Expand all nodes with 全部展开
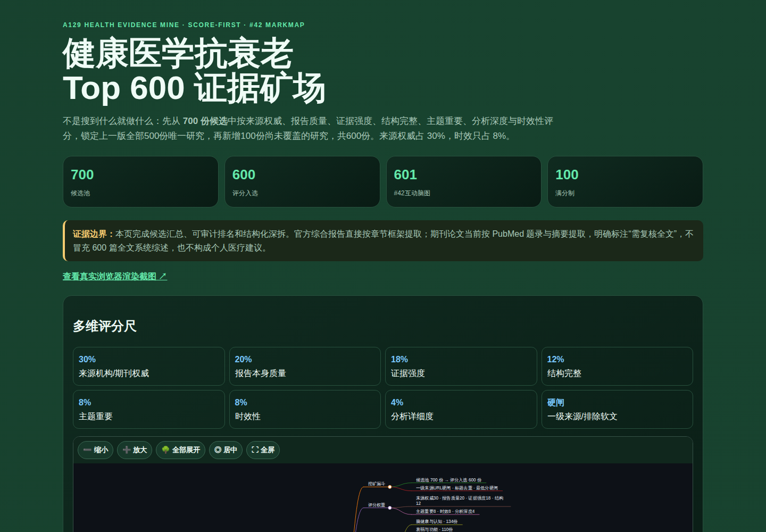Screen dimensions: 766x532 coord(180,450)
